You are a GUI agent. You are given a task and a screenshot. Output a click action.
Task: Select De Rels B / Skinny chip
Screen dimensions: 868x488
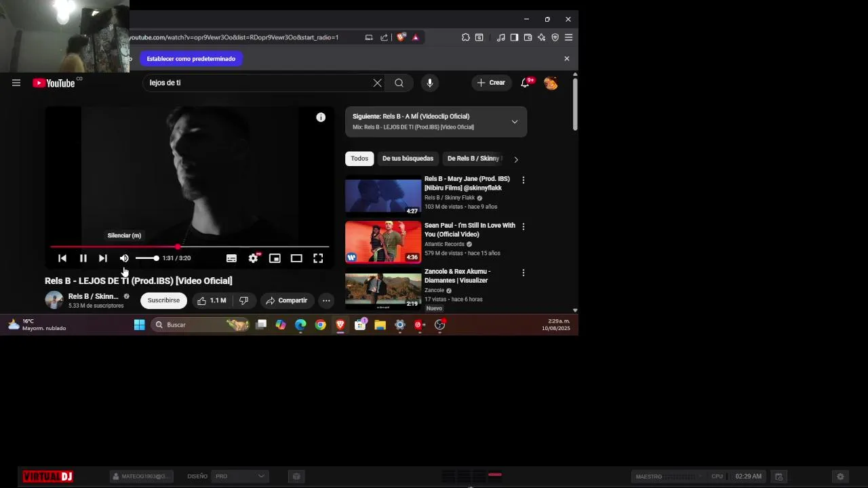[x=474, y=159]
